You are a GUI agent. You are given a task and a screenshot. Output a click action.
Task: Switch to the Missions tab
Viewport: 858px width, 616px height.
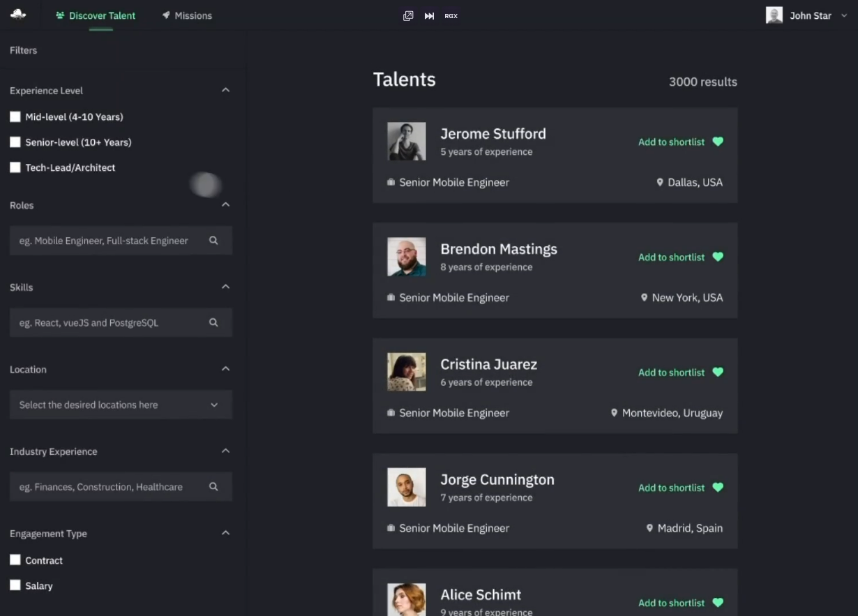[x=187, y=15]
